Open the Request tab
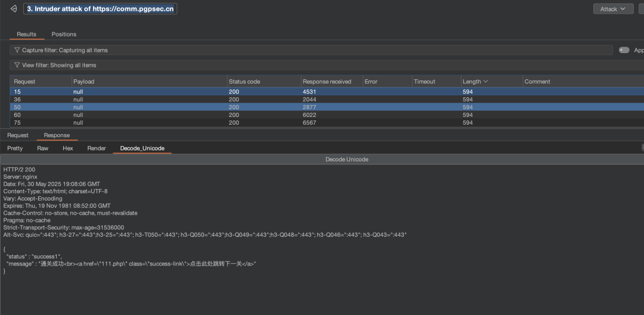The height and width of the screenshot is (315, 644). tap(18, 135)
